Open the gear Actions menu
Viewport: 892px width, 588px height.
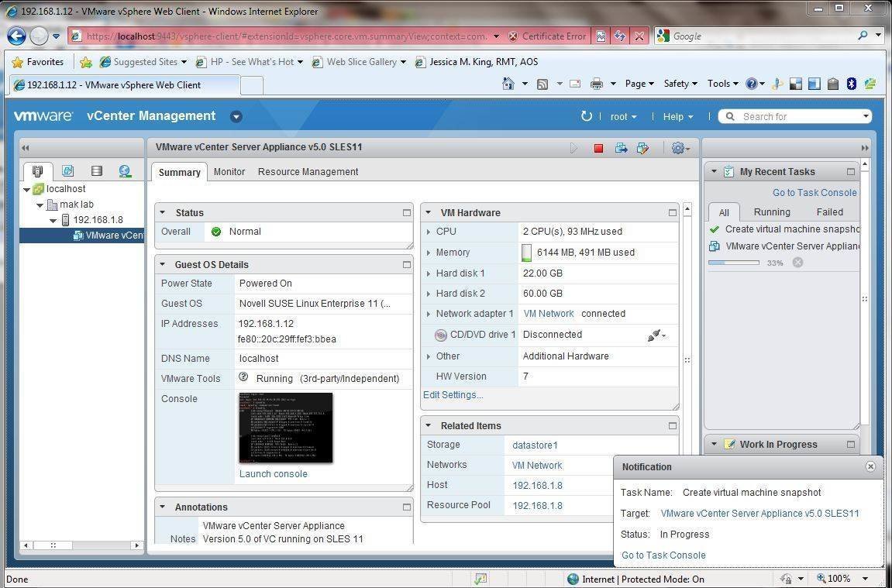click(x=680, y=148)
